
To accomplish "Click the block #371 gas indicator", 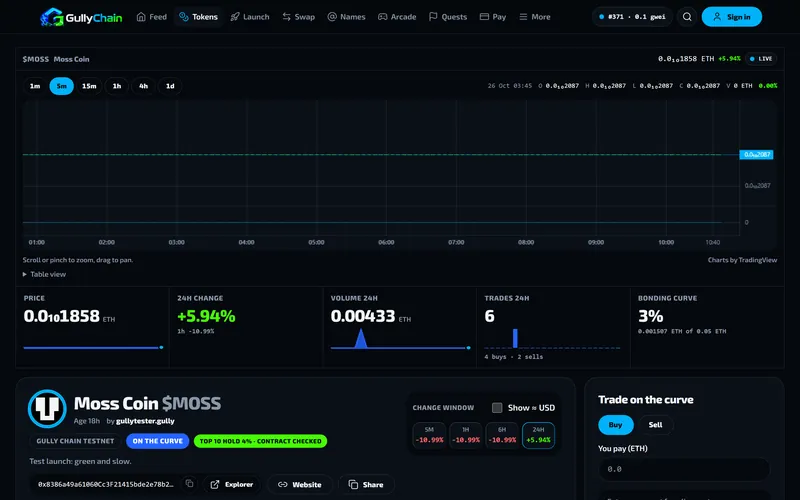I will (632, 17).
